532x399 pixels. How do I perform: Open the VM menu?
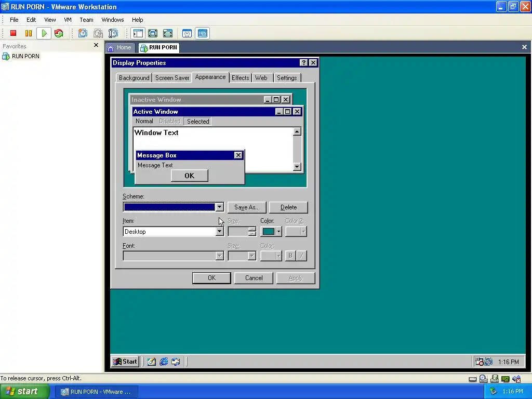(68, 20)
